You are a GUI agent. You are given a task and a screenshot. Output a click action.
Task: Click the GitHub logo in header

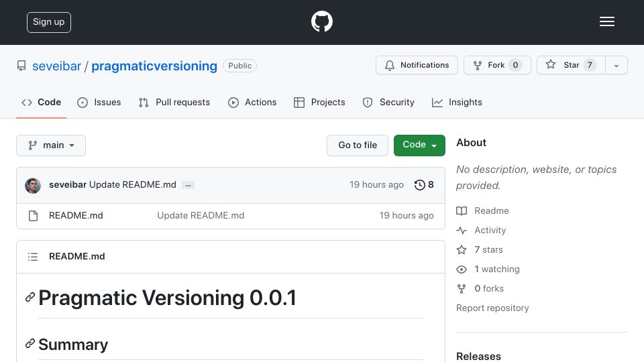coord(321,21)
